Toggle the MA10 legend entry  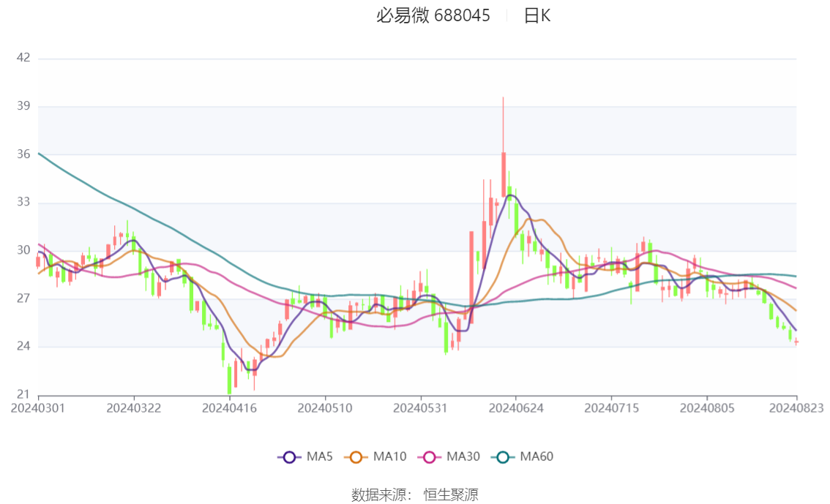[x=375, y=456]
